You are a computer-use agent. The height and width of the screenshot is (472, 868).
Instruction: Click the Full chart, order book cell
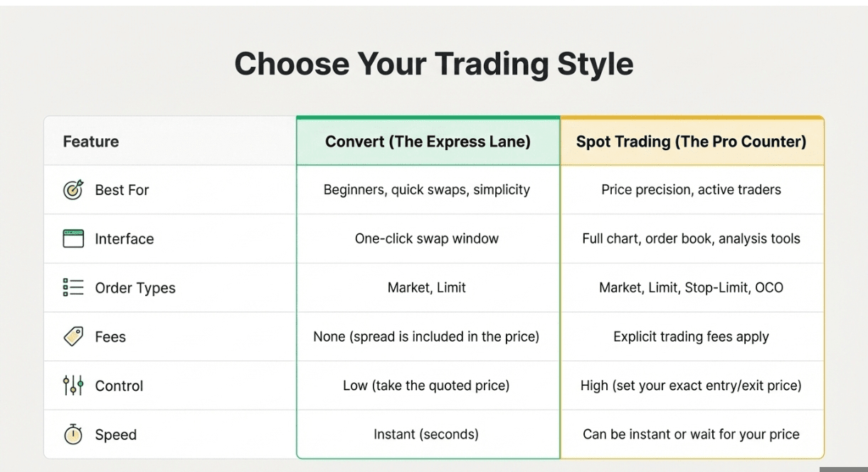pyautogui.click(x=691, y=239)
